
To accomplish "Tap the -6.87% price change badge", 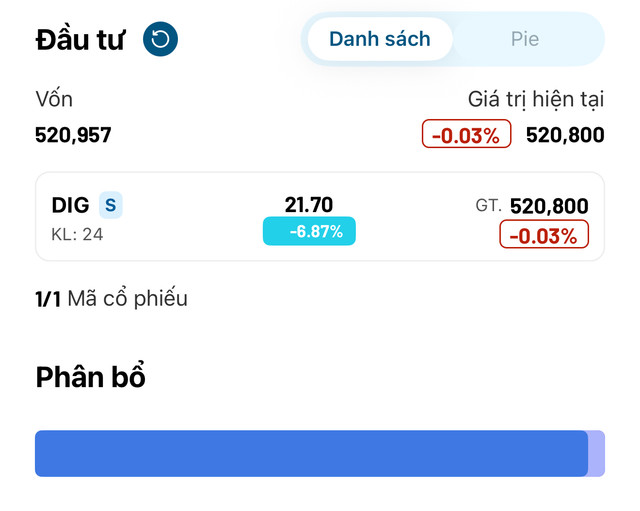I will click(309, 231).
